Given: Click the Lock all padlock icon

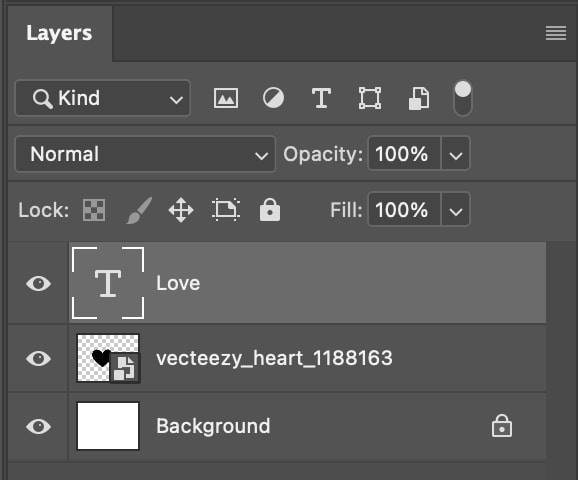Looking at the screenshot, I should [x=270, y=209].
